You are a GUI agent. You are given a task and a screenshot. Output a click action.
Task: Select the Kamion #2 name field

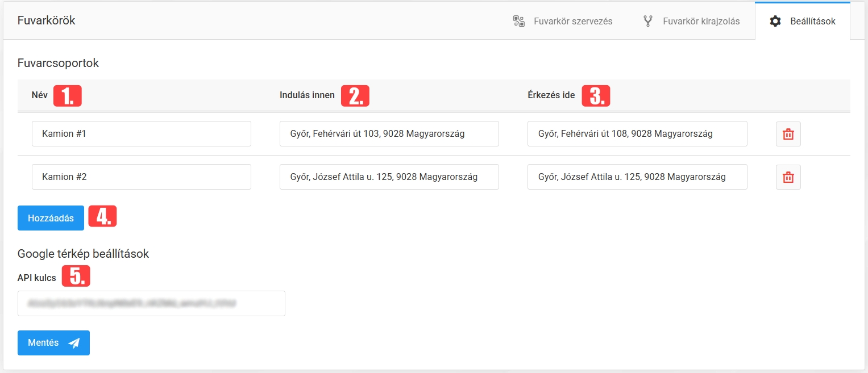(x=141, y=177)
